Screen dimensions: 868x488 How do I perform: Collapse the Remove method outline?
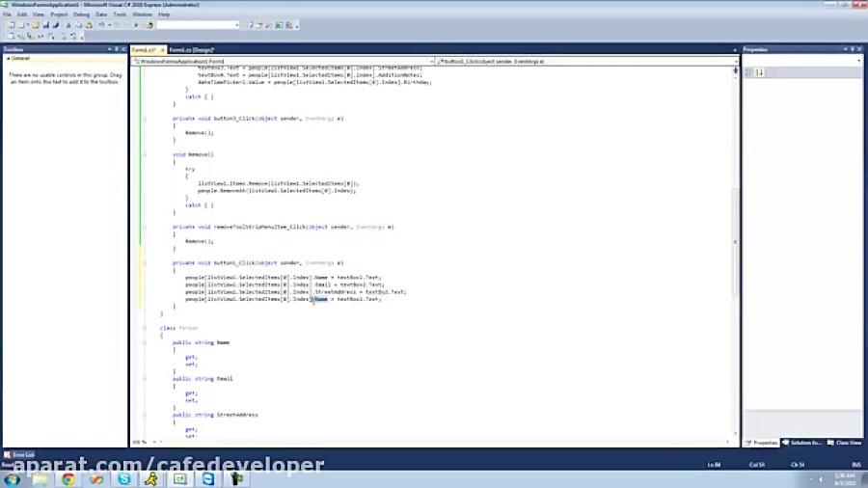pos(145,154)
